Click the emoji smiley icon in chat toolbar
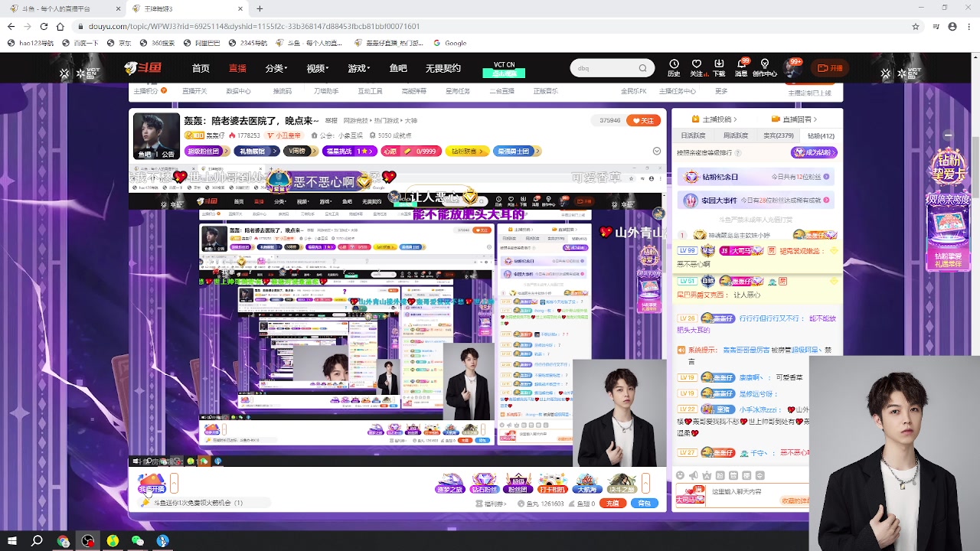980x551 pixels. (681, 475)
